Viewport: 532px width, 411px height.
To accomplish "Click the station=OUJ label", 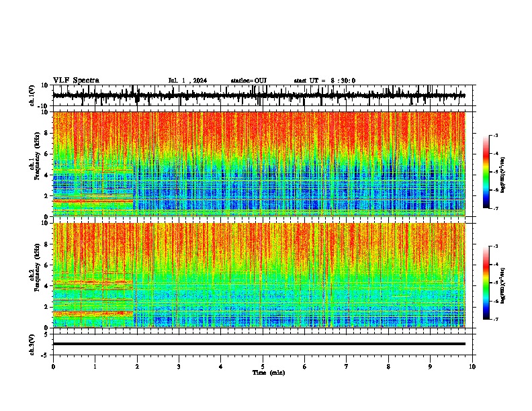I will (x=249, y=81).
